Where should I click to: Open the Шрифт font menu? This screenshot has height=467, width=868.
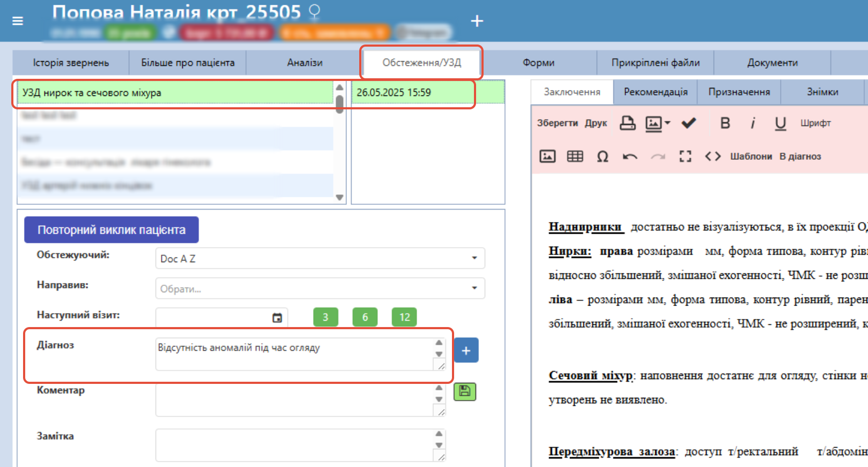coord(815,123)
